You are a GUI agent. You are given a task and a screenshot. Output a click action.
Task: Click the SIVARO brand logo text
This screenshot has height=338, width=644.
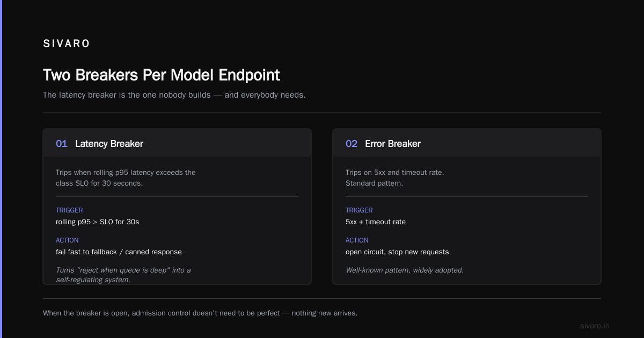click(67, 44)
